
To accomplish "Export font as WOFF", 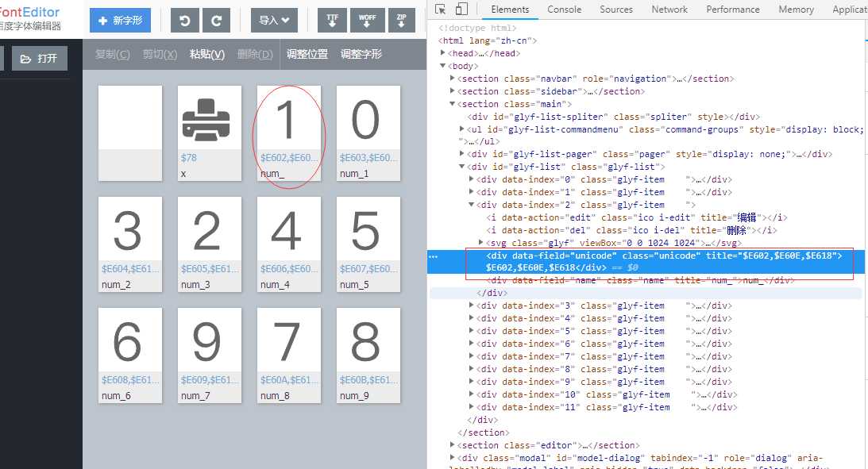I will pos(367,21).
